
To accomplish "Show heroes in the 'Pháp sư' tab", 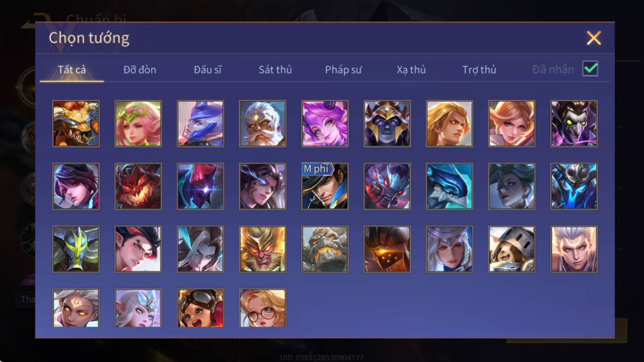I will coord(343,70).
